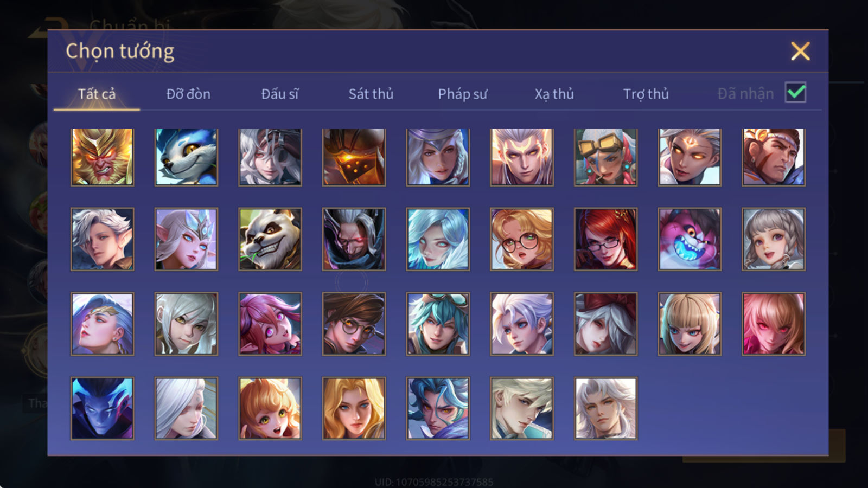
Task: Select the goggles-wearing girl with pink pigtails
Action: pos(605,157)
